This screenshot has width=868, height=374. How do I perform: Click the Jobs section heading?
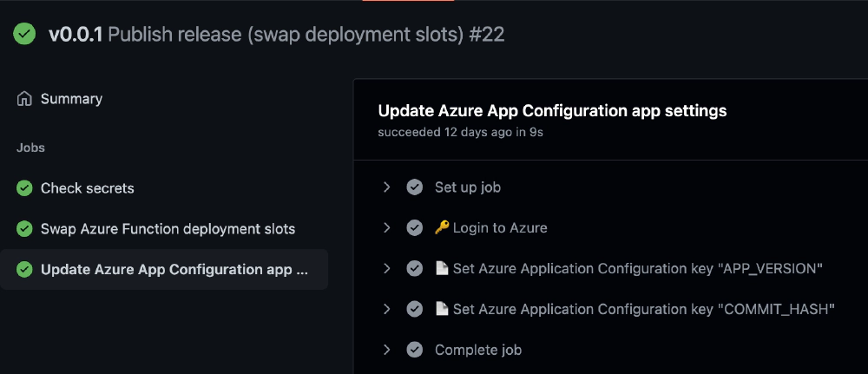[x=30, y=148]
